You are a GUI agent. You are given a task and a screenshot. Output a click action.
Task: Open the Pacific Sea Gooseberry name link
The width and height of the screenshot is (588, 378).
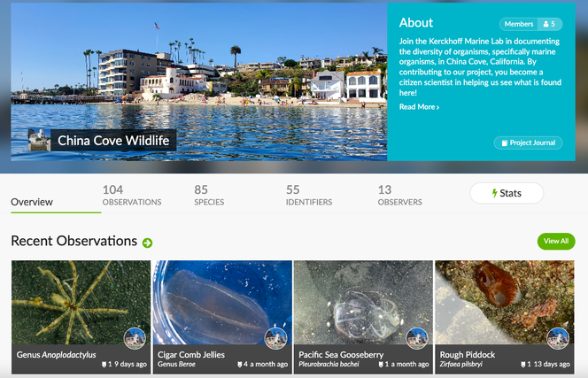coord(341,355)
